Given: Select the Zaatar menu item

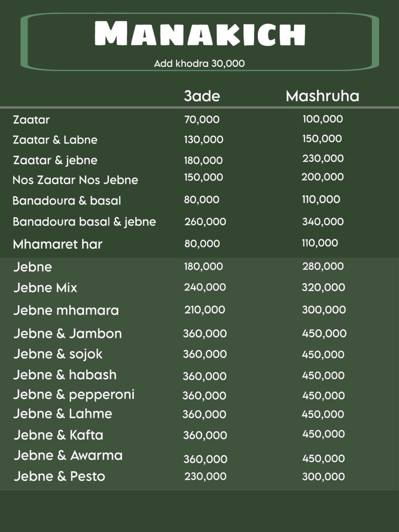Looking at the screenshot, I should (31, 120).
